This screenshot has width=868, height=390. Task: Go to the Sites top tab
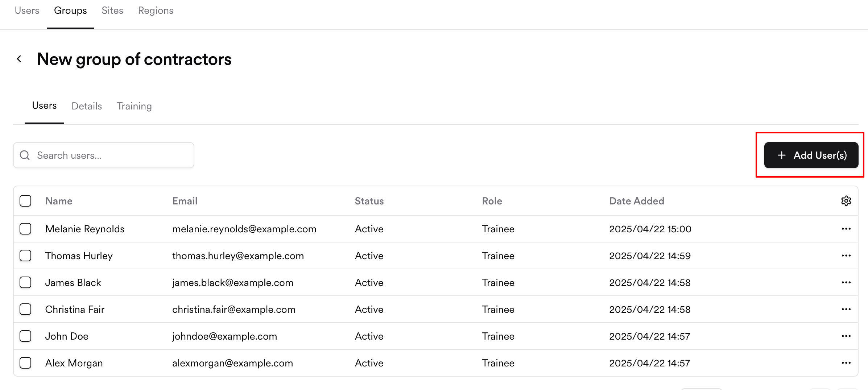(x=112, y=11)
